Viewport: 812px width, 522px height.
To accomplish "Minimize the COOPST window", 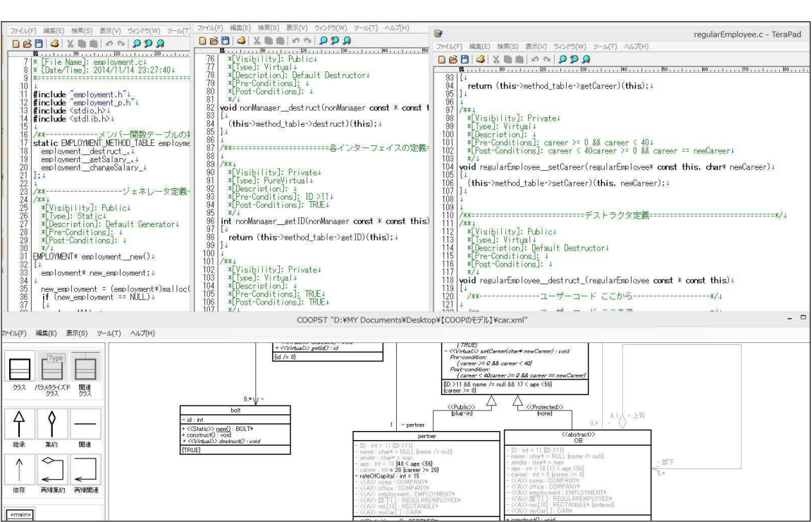I will tap(789, 318).
